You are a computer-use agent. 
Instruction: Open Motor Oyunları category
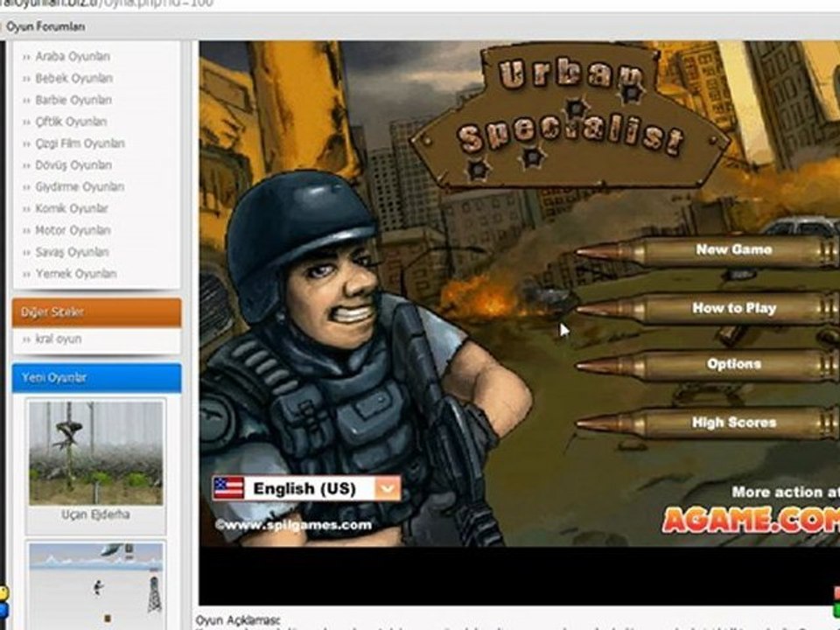pos(73,230)
